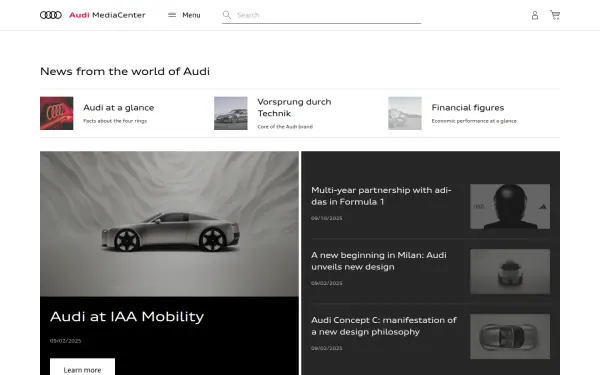The width and height of the screenshot is (600, 375).
Task: Click 'Core of the Audi brand' text
Action: (285, 127)
